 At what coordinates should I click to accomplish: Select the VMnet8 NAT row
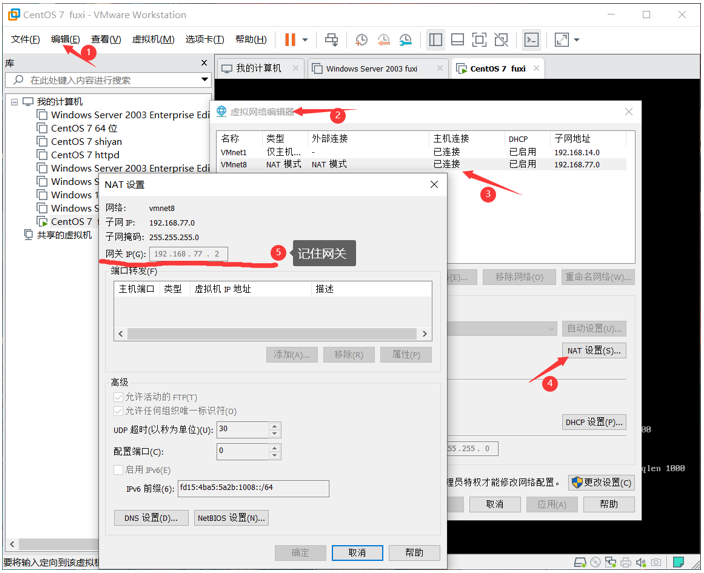(422, 164)
